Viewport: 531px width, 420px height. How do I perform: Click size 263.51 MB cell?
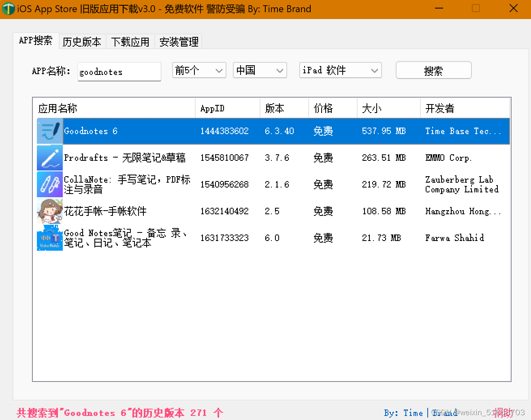click(x=384, y=158)
